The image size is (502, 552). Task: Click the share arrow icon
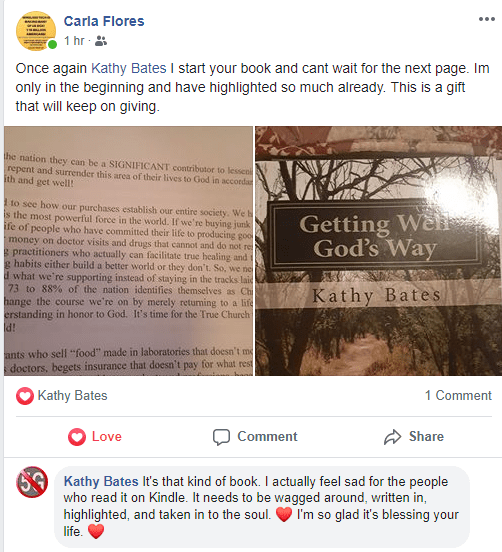pyautogui.click(x=392, y=437)
